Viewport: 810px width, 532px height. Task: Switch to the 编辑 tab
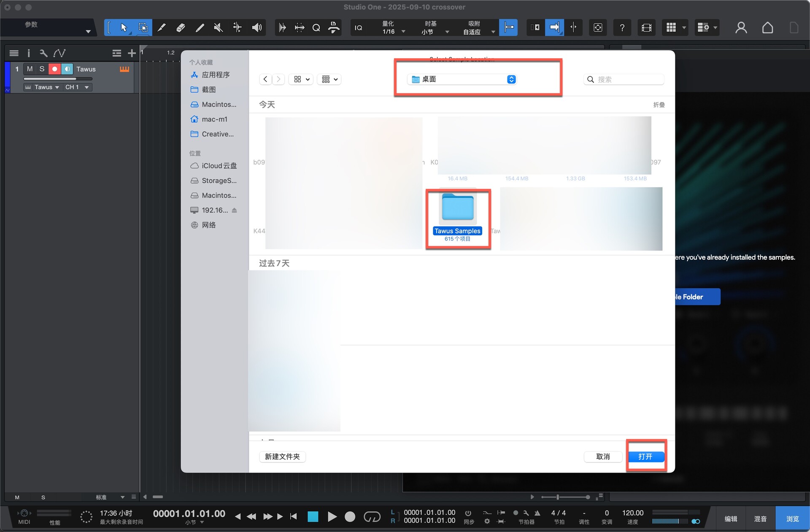click(731, 519)
